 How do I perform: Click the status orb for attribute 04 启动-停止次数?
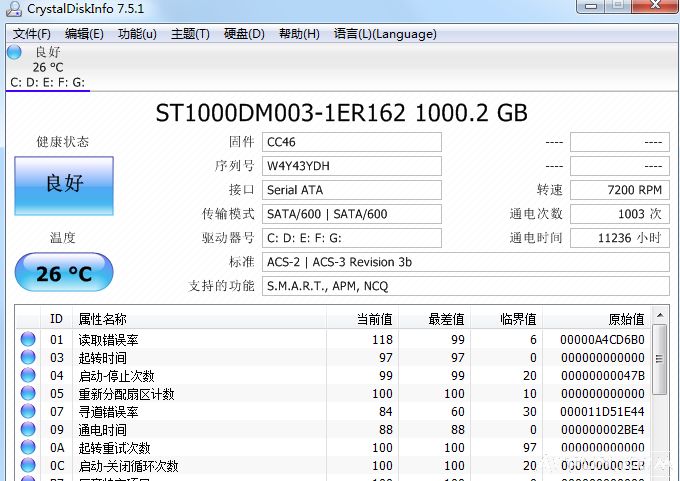[x=28, y=376]
